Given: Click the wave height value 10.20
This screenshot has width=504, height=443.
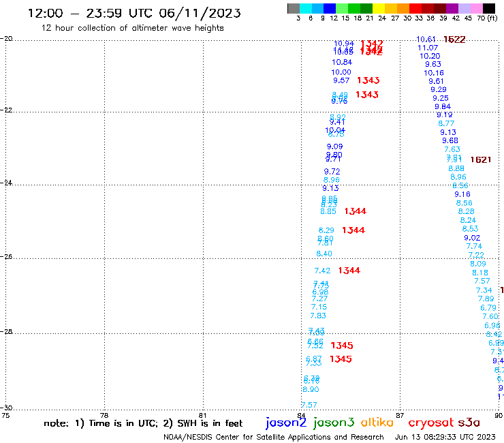Looking at the screenshot, I should (x=430, y=56).
